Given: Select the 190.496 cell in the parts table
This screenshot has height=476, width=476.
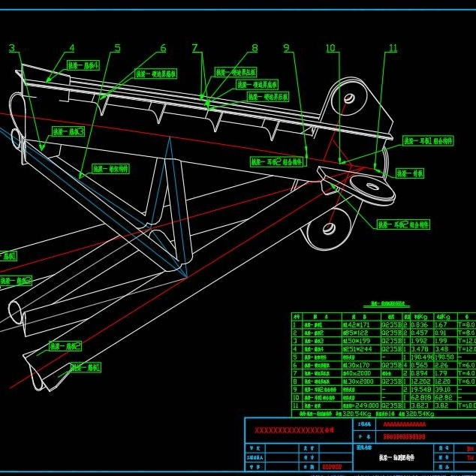Looking at the screenshot, I should pyautogui.click(x=422, y=357).
